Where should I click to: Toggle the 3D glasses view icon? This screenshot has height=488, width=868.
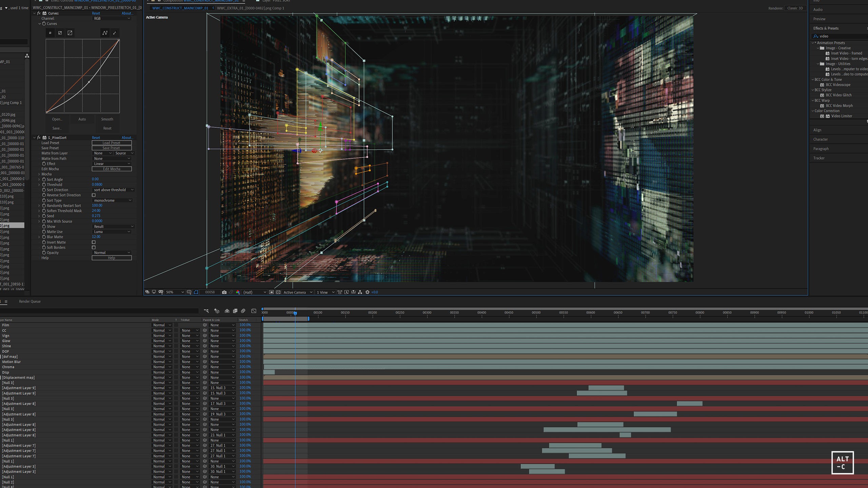[x=161, y=292]
